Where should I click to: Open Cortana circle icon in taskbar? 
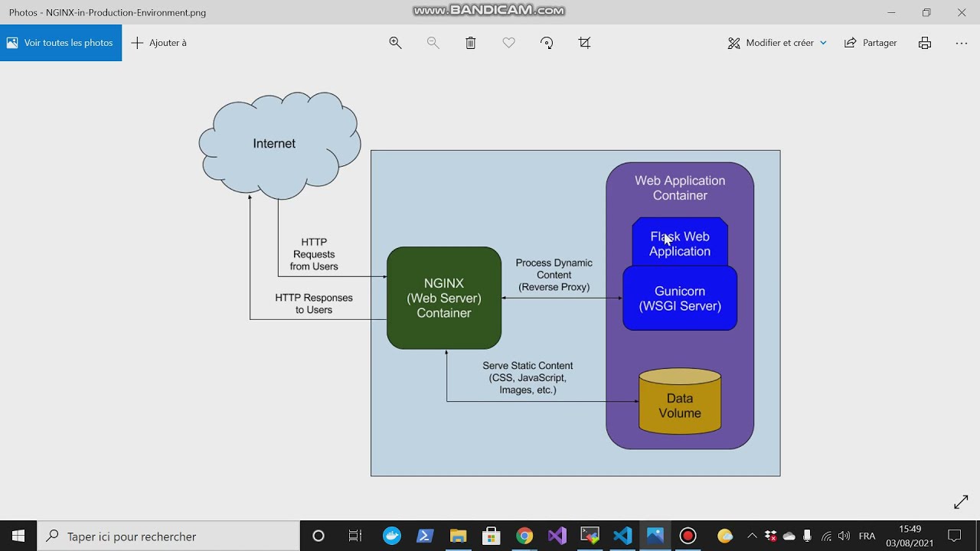tap(318, 536)
